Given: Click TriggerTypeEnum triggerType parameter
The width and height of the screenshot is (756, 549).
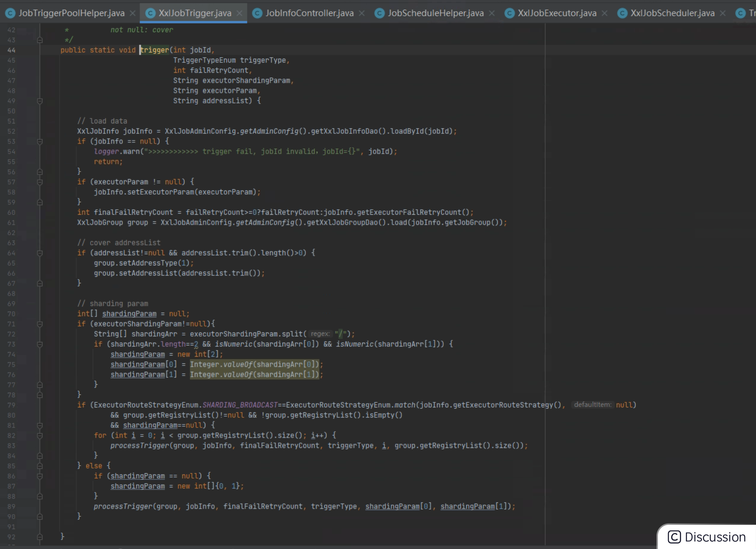Looking at the screenshot, I should [230, 60].
